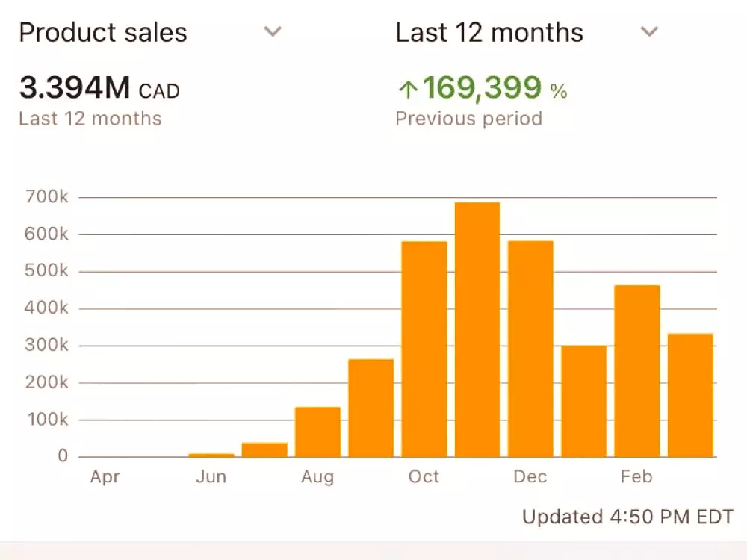Image resolution: width=747 pixels, height=560 pixels.
Task: Click the green upward growth arrow
Action: click(407, 90)
